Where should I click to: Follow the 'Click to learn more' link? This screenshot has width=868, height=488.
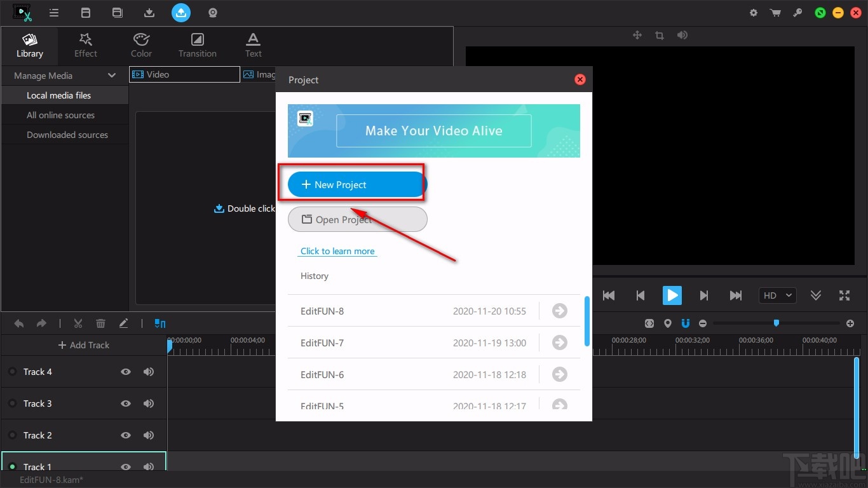[337, 251]
